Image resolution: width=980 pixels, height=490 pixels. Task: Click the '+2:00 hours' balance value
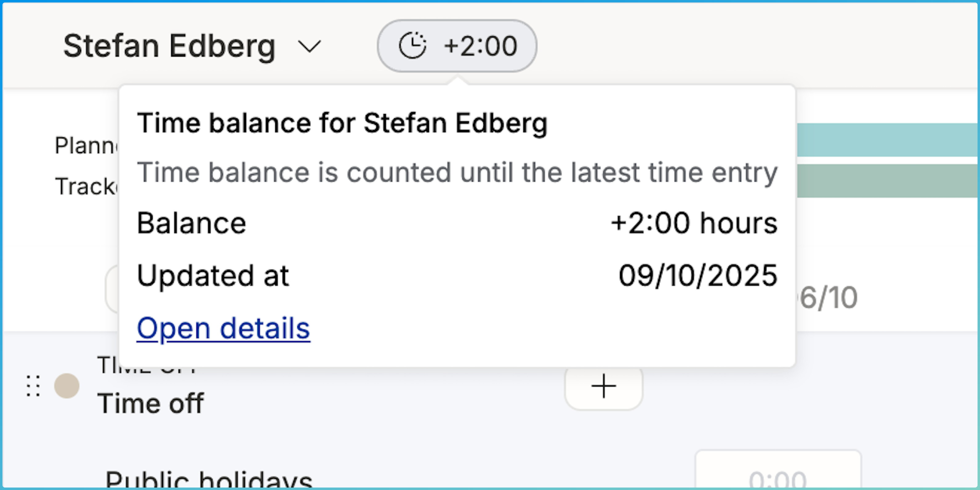(x=694, y=223)
